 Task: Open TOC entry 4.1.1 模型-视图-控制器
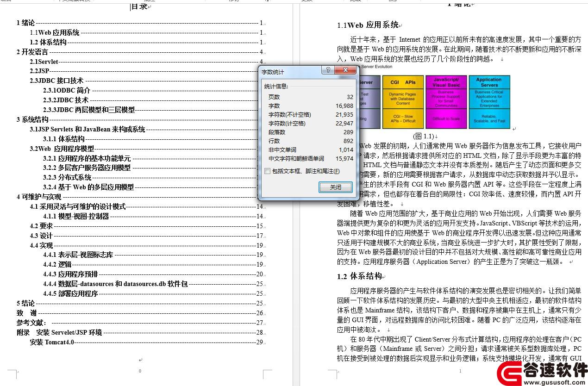153,216
